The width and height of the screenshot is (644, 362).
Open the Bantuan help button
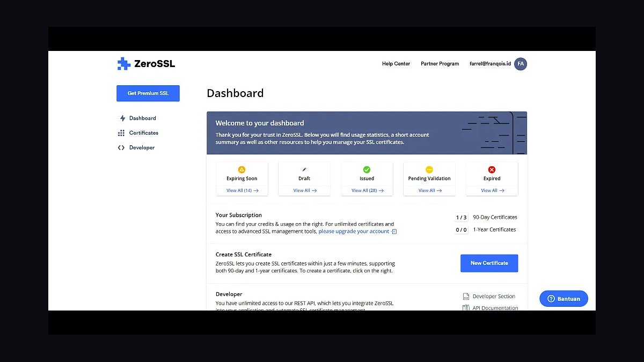[563, 299]
